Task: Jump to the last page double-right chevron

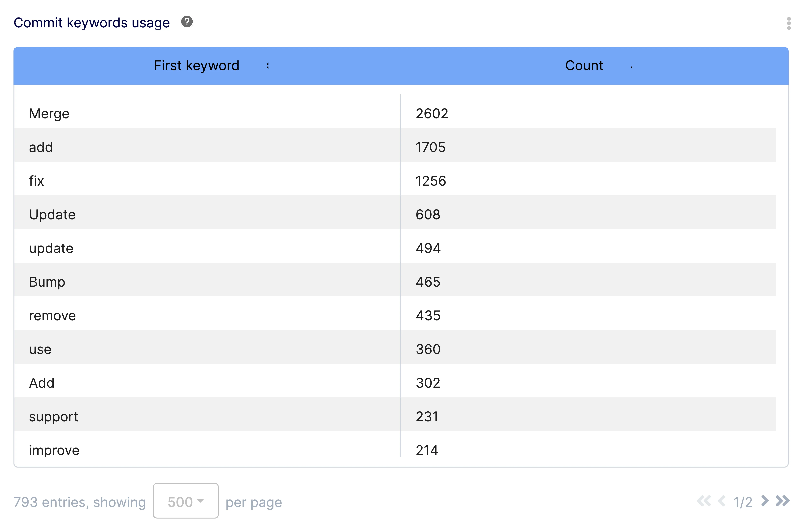Action: (783, 501)
